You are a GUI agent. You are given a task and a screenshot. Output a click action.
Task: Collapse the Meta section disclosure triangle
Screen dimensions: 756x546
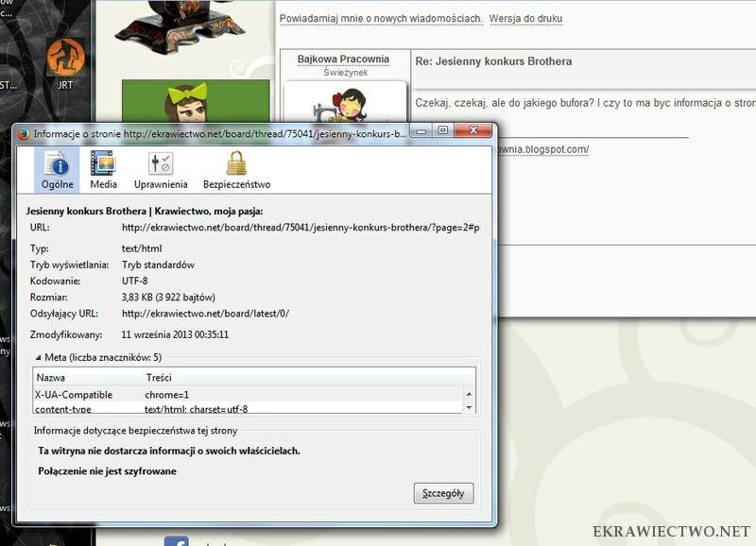[x=38, y=358]
